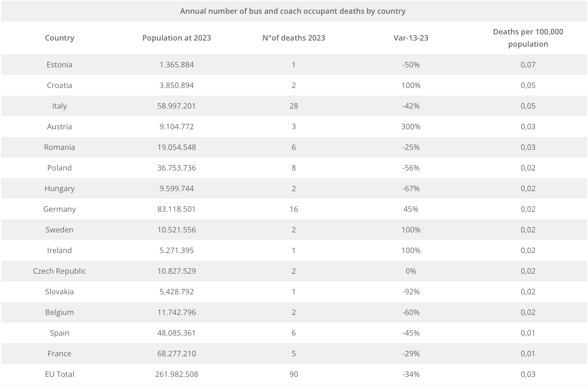The width and height of the screenshot is (588, 391).
Task: Select Deaths per 100,000 population header
Action: pyautogui.click(x=528, y=38)
